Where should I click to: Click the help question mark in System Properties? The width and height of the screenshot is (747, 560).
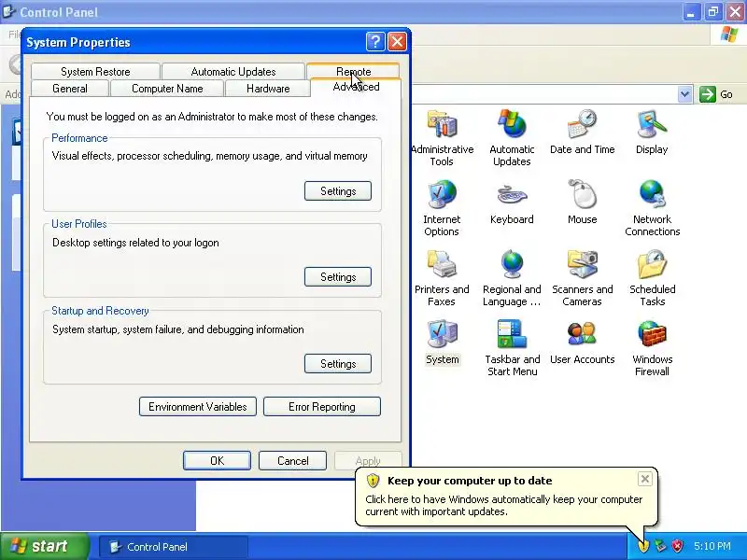[375, 42]
